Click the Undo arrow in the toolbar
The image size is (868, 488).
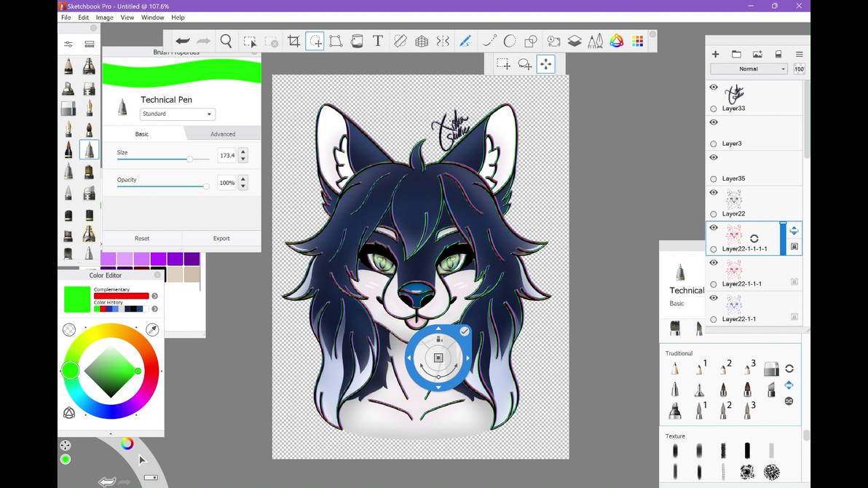(182, 41)
